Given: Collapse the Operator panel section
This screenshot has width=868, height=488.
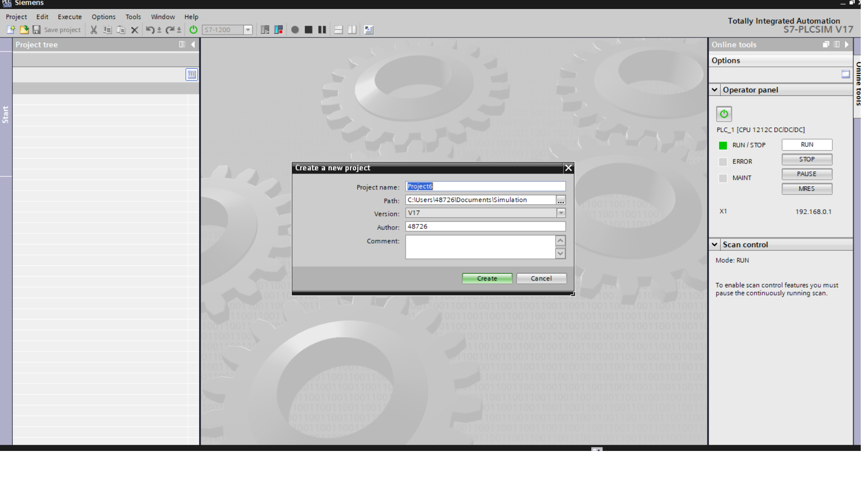Looking at the screenshot, I should click(714, 89).
